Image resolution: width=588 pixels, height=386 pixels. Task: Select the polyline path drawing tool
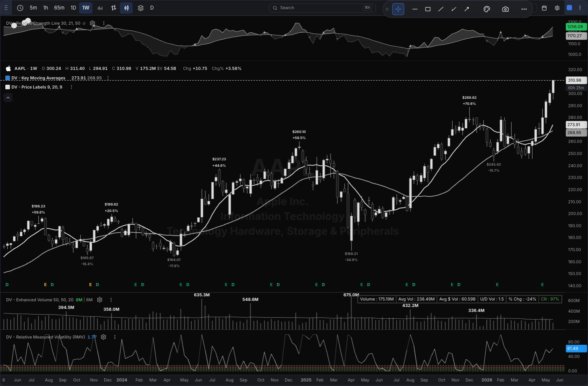[454, 9]
